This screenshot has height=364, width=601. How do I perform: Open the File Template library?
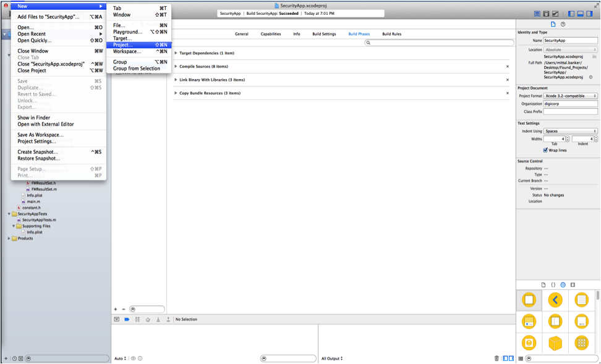pyautogui.click(x=543, y=285)
